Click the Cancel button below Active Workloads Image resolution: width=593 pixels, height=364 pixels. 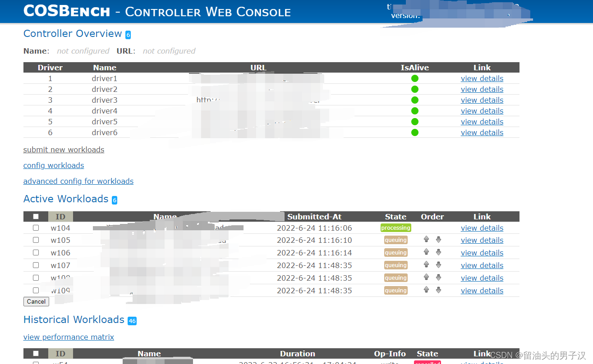point(36,301)
